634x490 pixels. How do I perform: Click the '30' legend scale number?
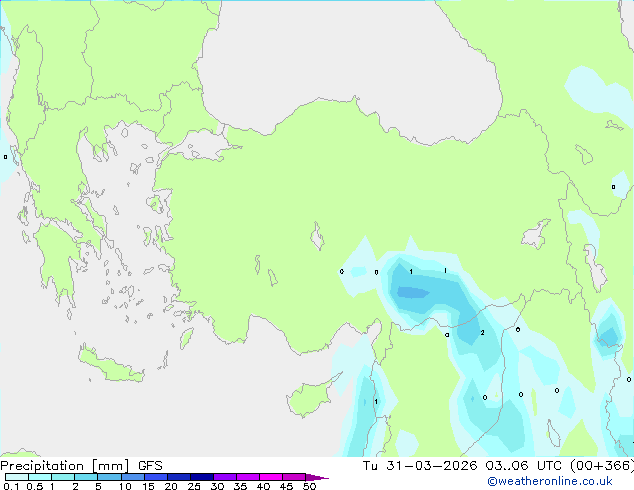(217, 486)
